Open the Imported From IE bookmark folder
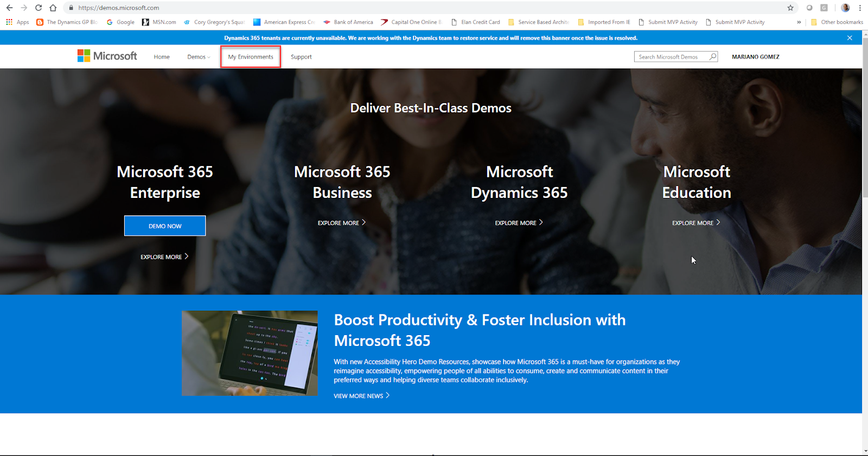868x456 pixels. (604, 22)
